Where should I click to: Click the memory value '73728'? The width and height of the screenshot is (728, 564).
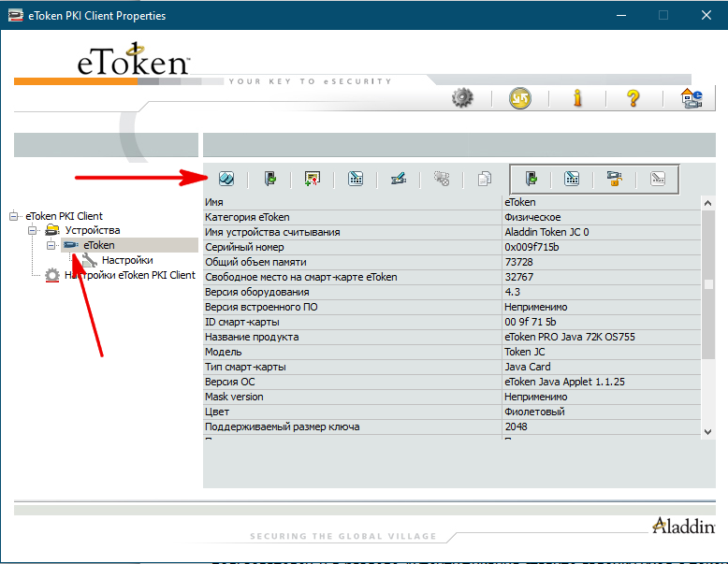click(518, 262)
